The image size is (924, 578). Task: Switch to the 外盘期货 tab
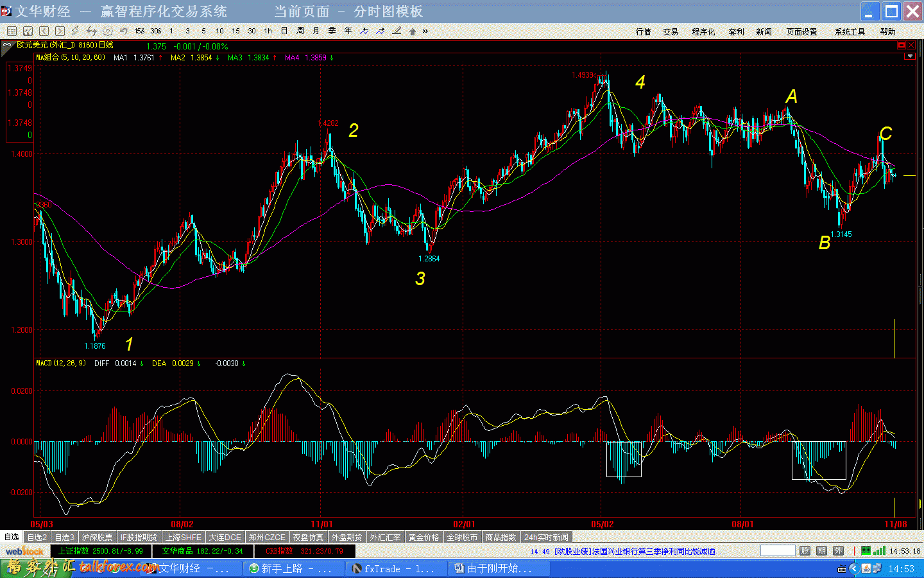click(347, 537)
